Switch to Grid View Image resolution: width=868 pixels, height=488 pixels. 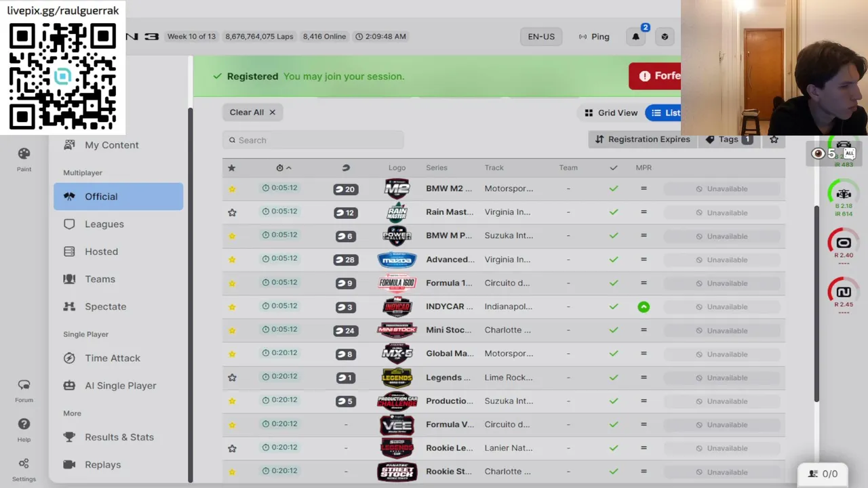(x=610, y=113)
